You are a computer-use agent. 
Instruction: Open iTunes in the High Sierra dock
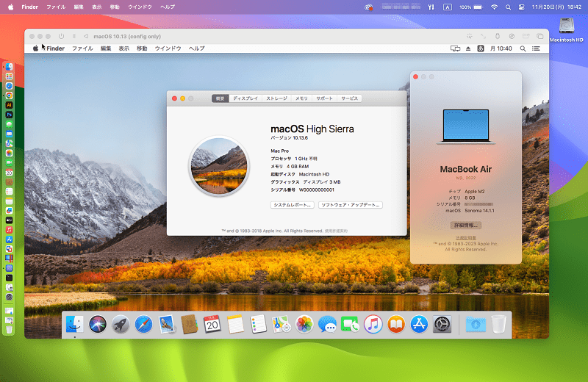coord(373,324)
